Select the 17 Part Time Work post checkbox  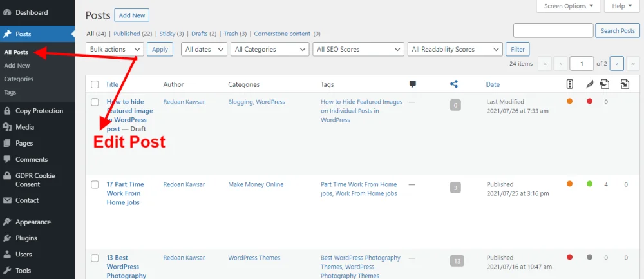pyautogui.click(x=95, y=184)
